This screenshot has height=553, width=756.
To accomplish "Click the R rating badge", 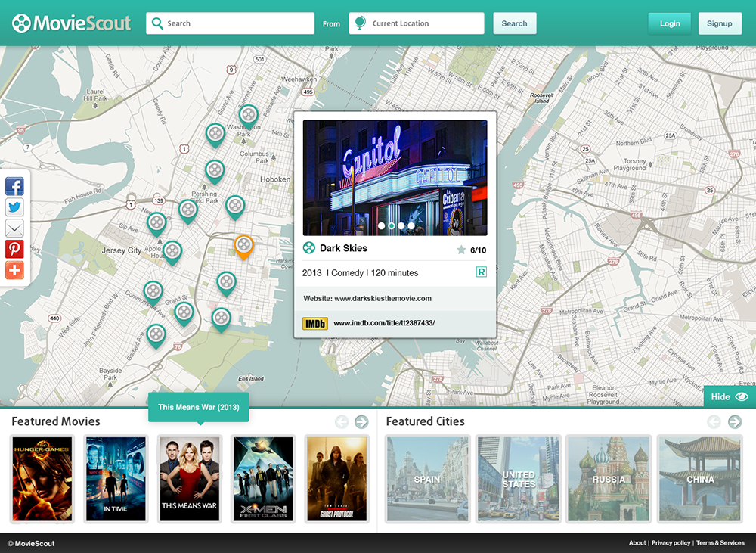I will (481, 272).
